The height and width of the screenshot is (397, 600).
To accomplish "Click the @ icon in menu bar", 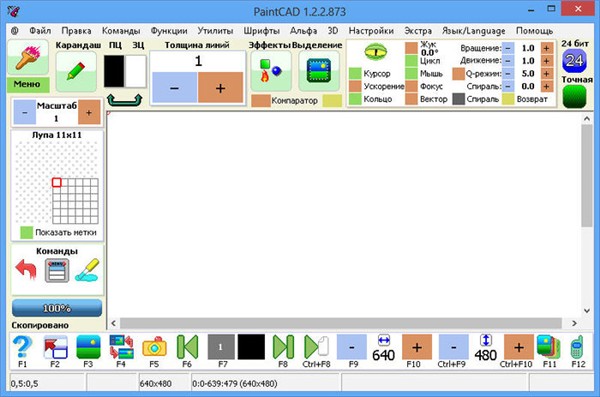I will click(15, 31).
